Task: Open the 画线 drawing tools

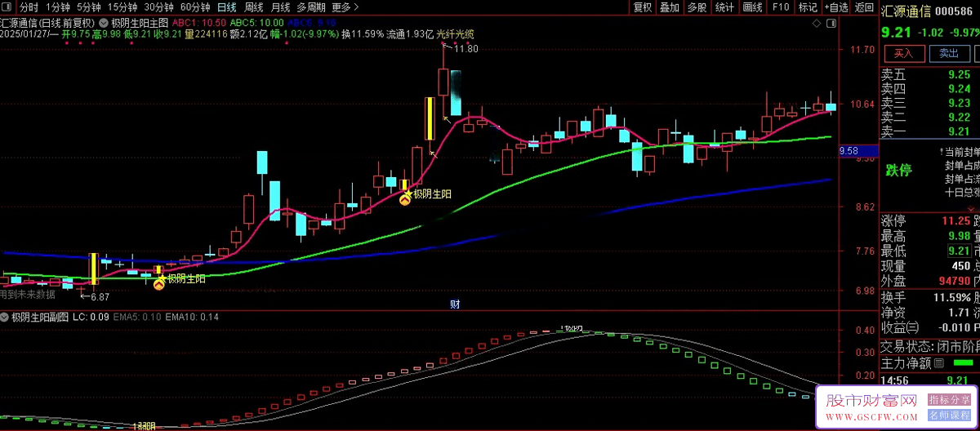Action: (752, 7)
